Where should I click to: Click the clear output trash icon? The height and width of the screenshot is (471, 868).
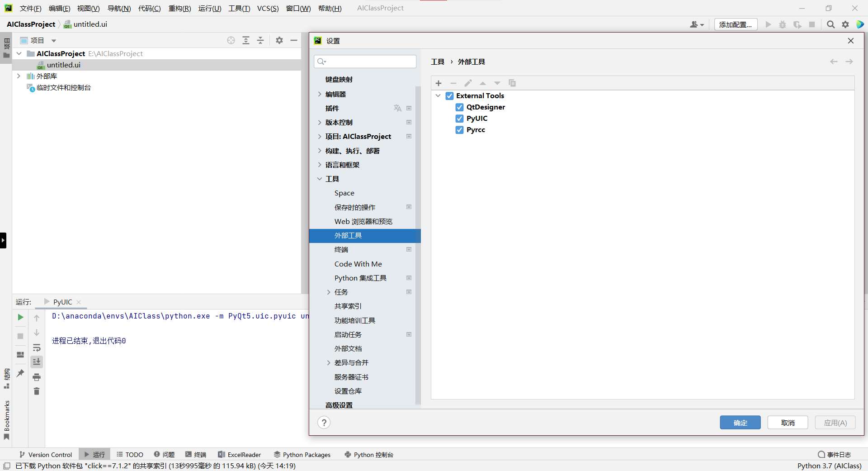coord(37,391)
